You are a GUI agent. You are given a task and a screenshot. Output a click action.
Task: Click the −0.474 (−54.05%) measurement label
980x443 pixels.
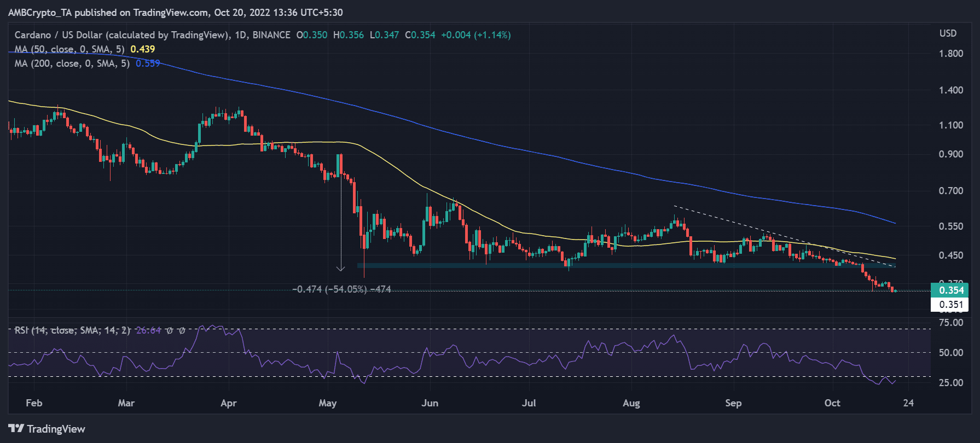pos(342,289)
